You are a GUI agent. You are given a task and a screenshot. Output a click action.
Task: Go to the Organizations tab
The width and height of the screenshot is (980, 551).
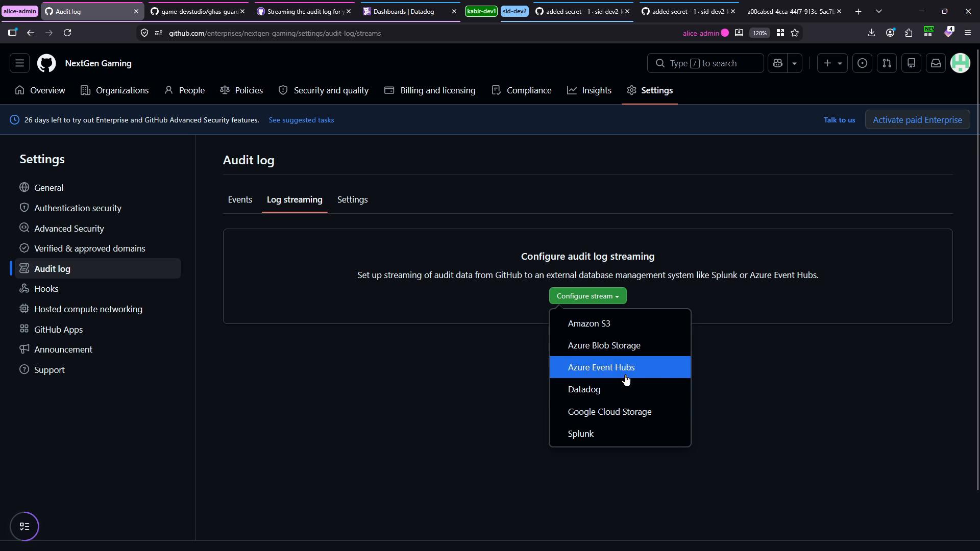pyautogui.click(x=115, y=90)
